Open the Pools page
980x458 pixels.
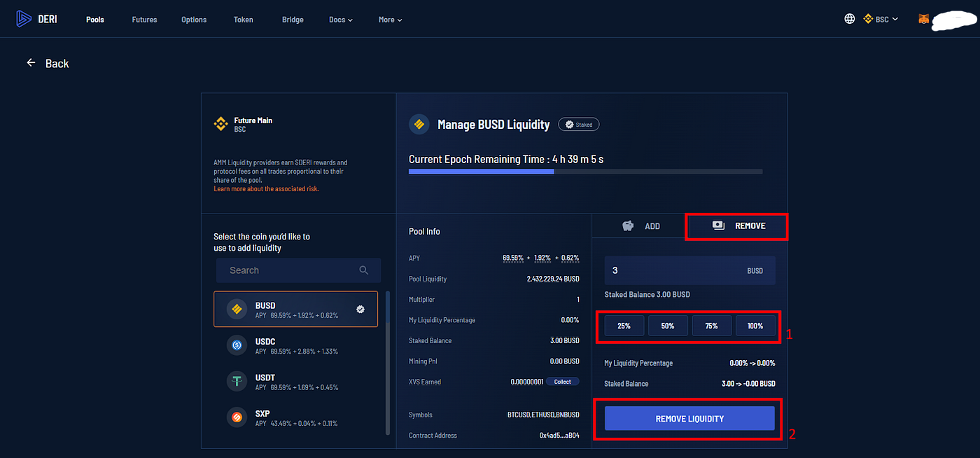coord(95,20)
